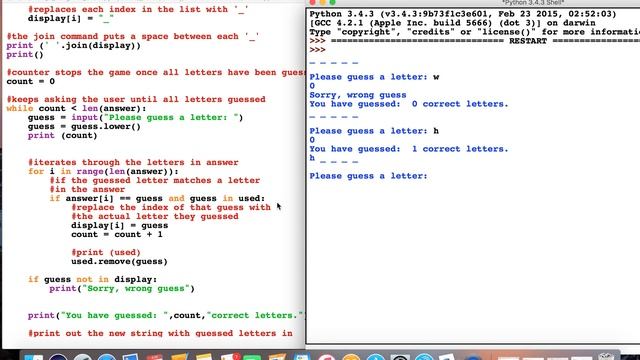Screen dimensions: 640x360
Task: Click the "#counter stops the game" comment
Action: [155, 72]
